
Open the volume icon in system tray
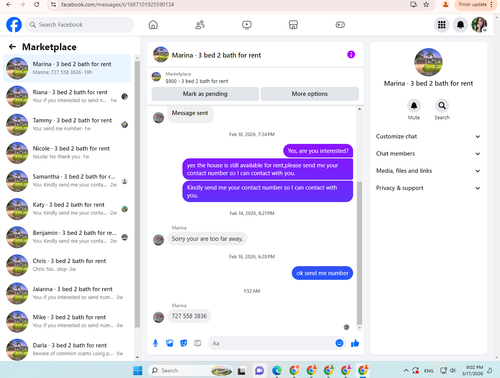click(452, 370)
